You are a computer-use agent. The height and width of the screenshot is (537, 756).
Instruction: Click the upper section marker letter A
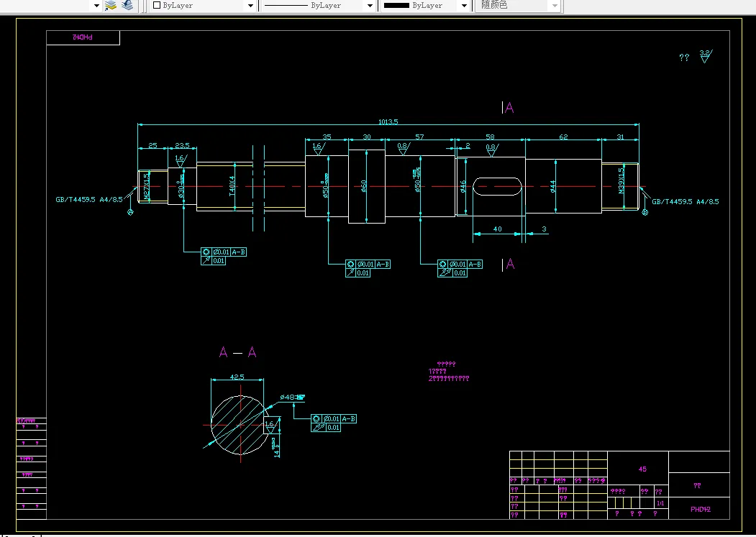(x=509, y=108)
